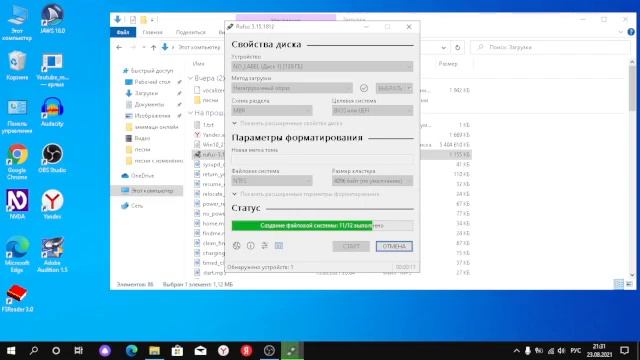Viewport: 640px width, 360px height.
Task: Open the Yandex desktop shortcut
Action: [x=52, y=204]
